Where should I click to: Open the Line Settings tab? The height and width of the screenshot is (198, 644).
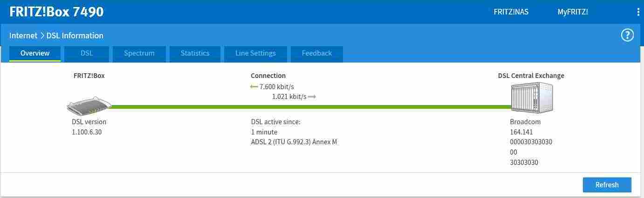click(255, 53)
